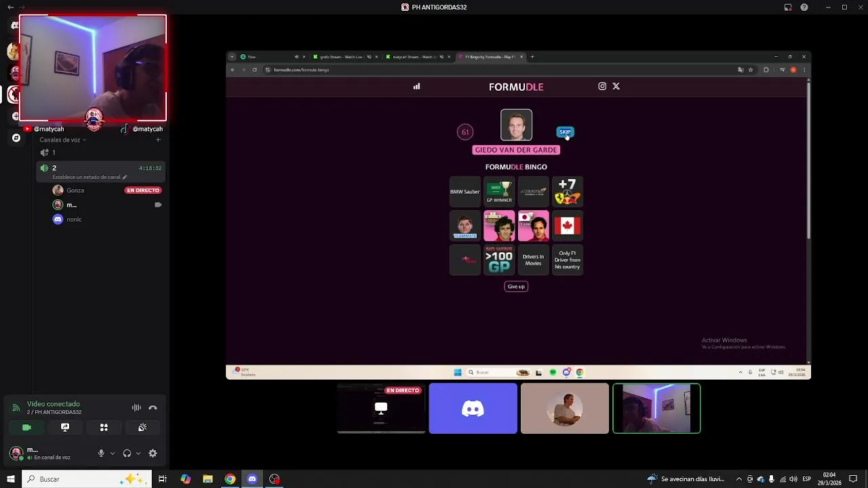This screenshot has height=488, width=868.
Task: Open Discord activities launcher
Action: [104, 428]
